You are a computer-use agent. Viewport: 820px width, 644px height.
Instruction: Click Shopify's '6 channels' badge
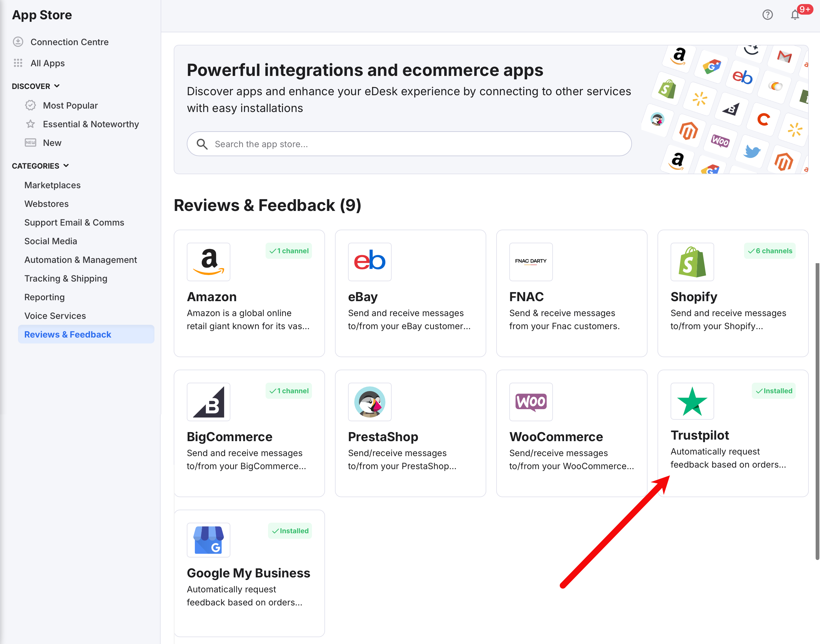[770, 251]
